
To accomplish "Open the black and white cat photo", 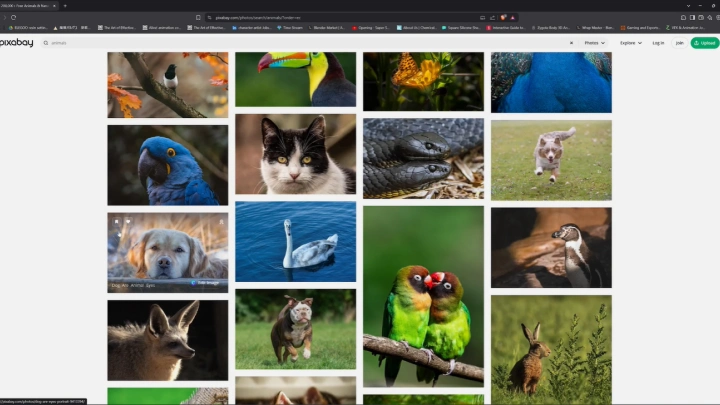I will point(296,154).
